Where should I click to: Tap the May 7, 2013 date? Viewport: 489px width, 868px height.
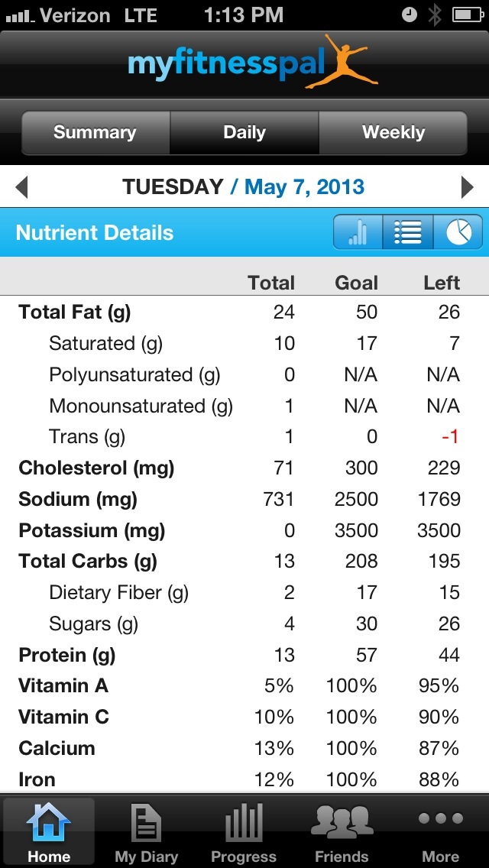[304, 187]
